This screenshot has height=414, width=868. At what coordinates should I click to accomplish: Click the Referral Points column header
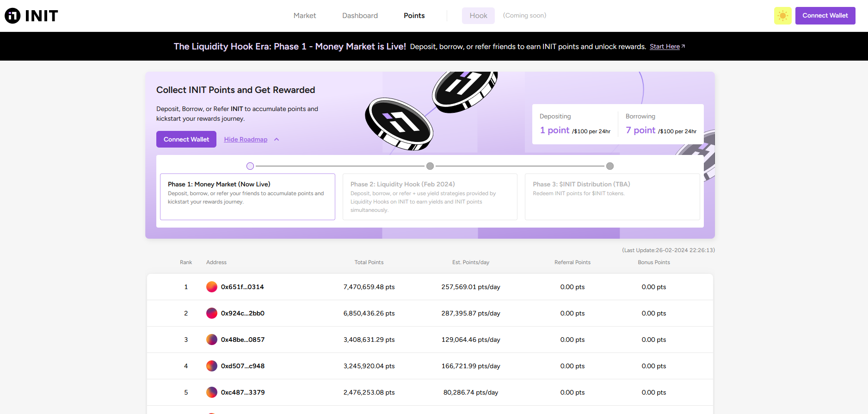tap(573, 262)
